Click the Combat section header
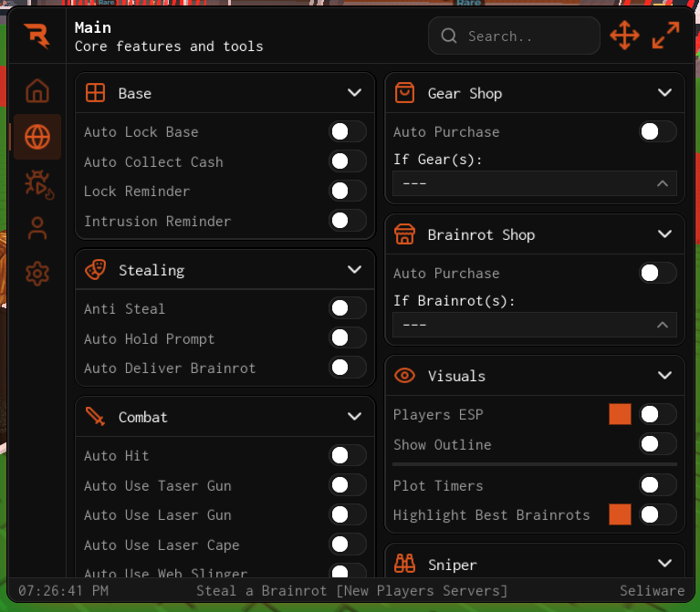Screen dimensions: 700x612 225,417
